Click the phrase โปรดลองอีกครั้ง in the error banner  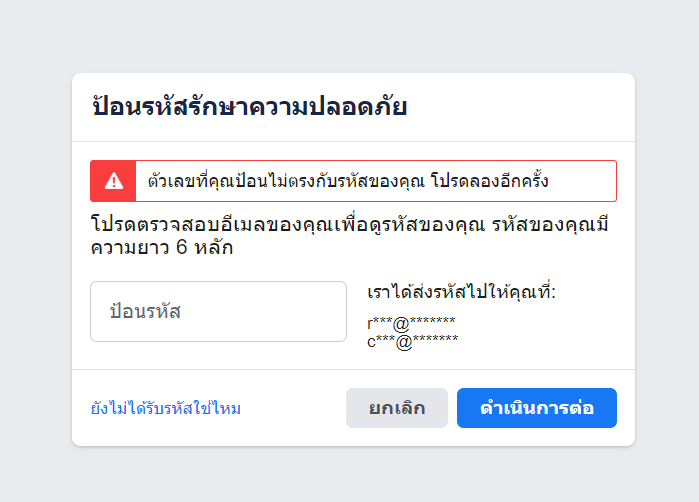coord(489,181)
